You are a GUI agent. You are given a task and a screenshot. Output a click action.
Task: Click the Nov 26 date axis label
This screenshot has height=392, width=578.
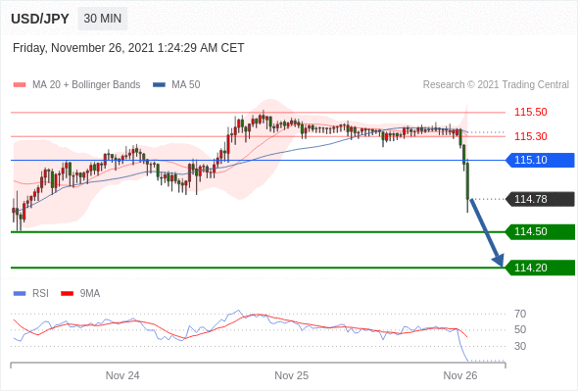point(460,375)
